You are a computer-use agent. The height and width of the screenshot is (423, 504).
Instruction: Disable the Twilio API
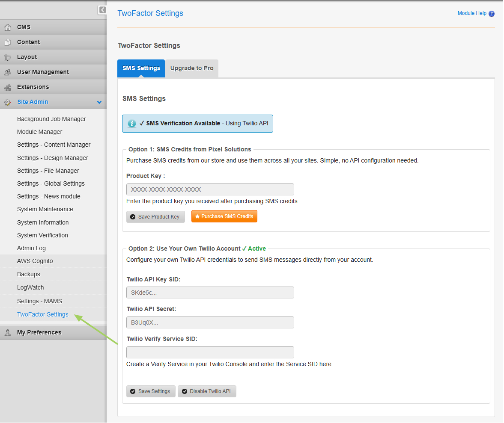207,391
